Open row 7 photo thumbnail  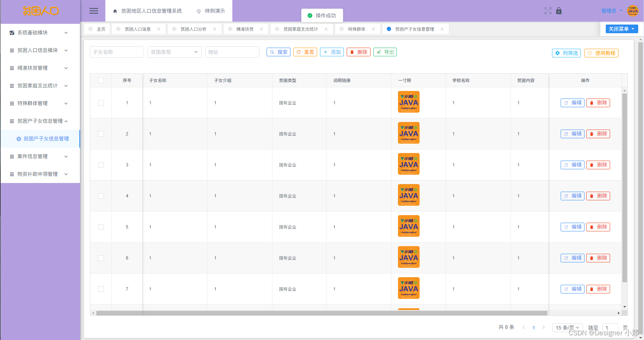tap(409, 288)
